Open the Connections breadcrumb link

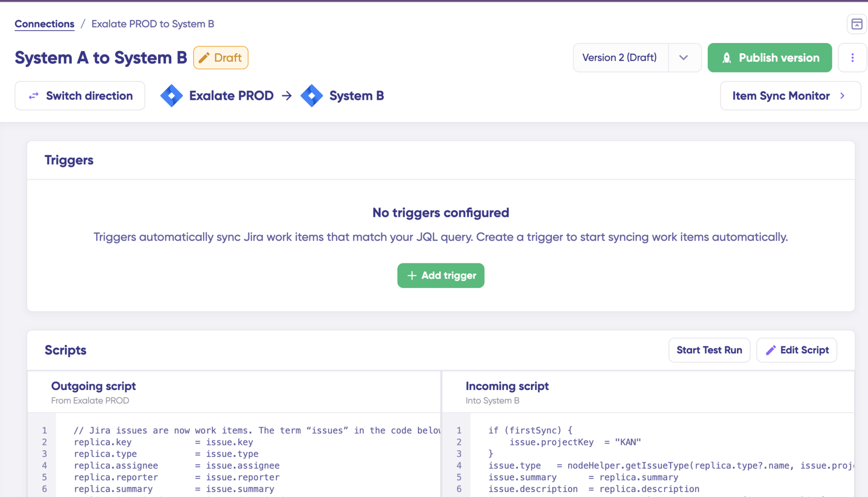[x=44, y=24]
